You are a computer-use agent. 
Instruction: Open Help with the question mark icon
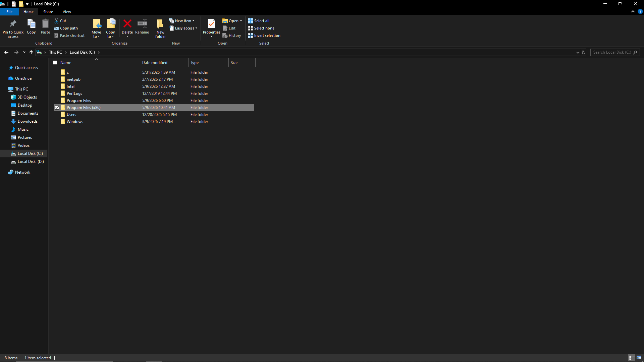click(640, 11)
